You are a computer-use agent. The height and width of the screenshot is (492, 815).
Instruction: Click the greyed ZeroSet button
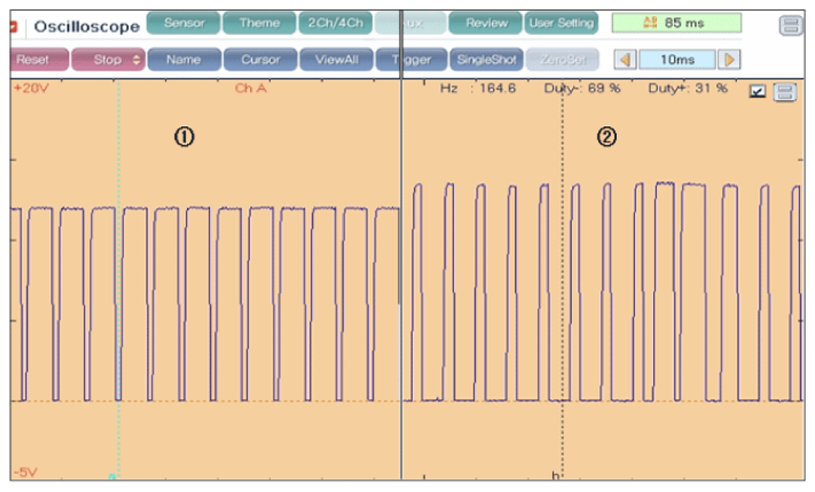(560, 60)
